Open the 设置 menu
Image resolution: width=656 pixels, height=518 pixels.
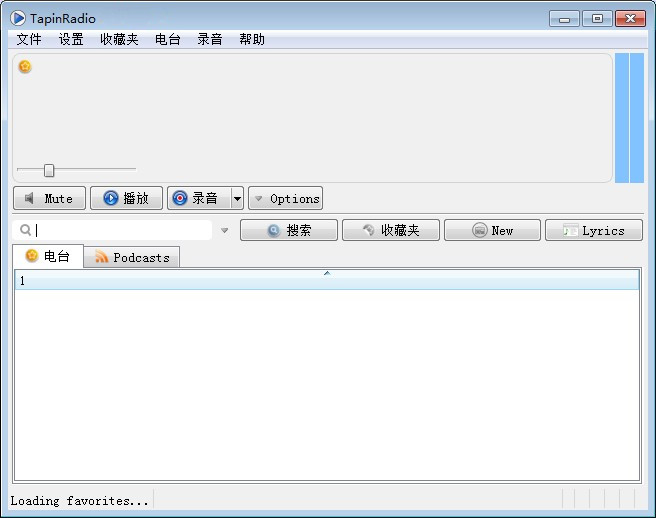coord(71,39)
